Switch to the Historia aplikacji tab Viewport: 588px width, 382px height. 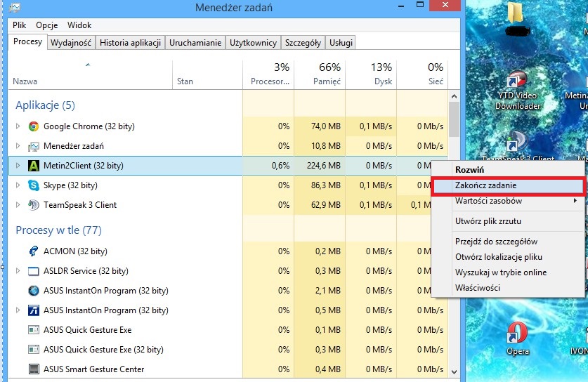[x=130, y=43]
